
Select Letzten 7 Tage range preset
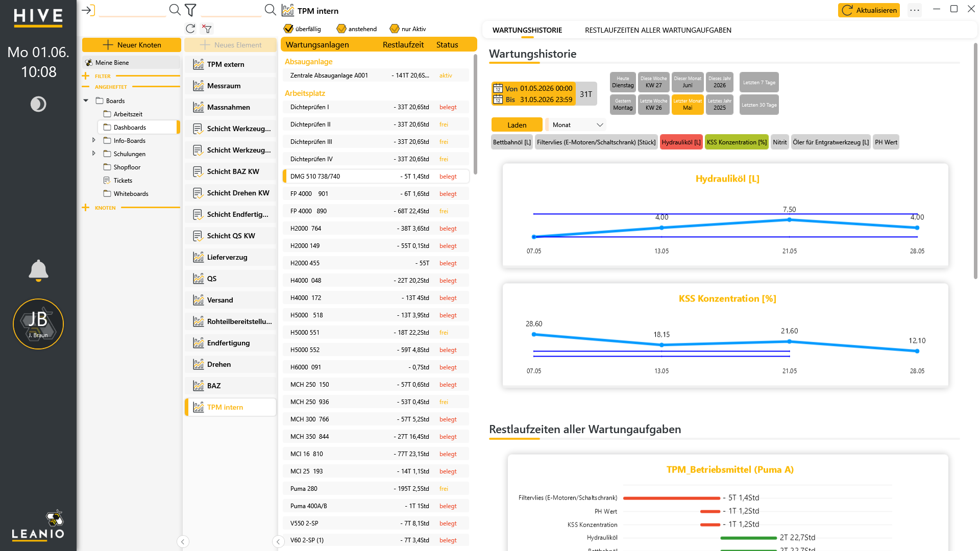(759, 82)
